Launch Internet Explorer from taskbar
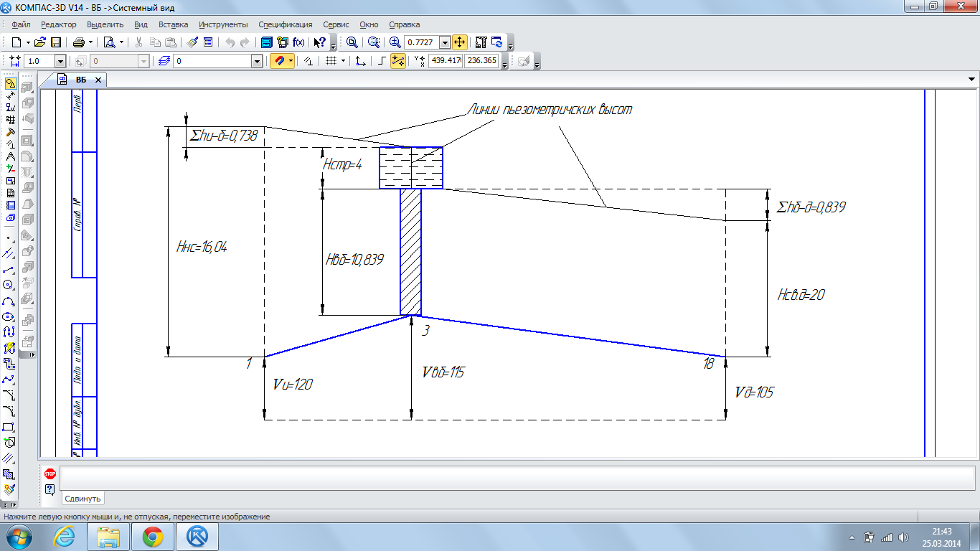Image resolution: width=980 pixels, height=551 pixels. [65, 537]
